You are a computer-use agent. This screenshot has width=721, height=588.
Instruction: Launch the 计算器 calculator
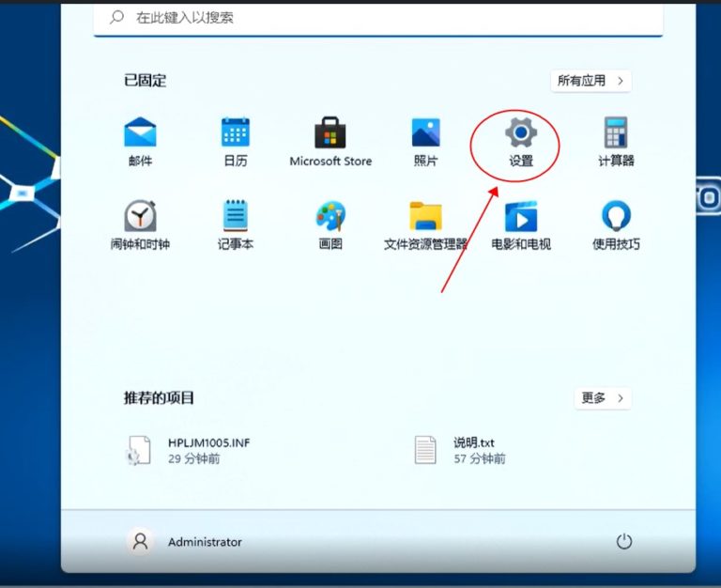click(616, 142)
